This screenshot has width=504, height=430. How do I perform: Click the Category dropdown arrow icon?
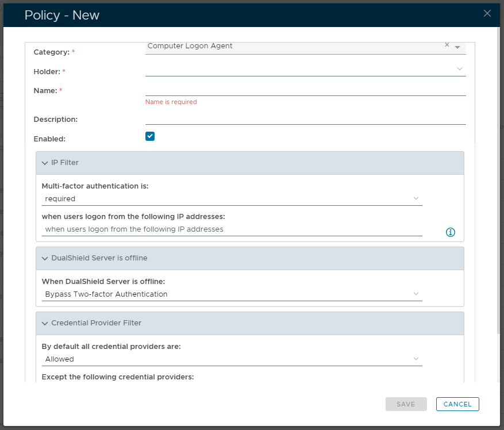click(457, 47)
